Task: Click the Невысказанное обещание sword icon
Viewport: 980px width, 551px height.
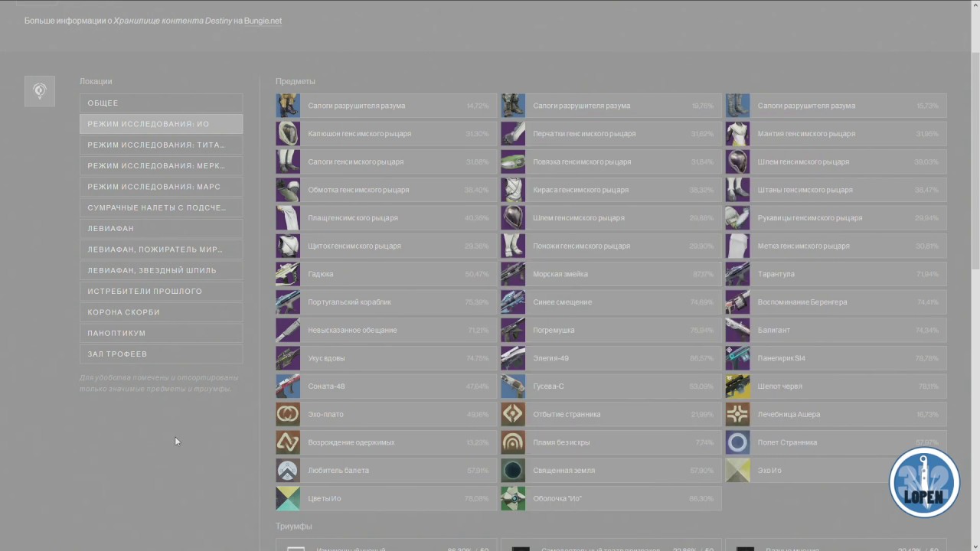Action: coord(288,330)
